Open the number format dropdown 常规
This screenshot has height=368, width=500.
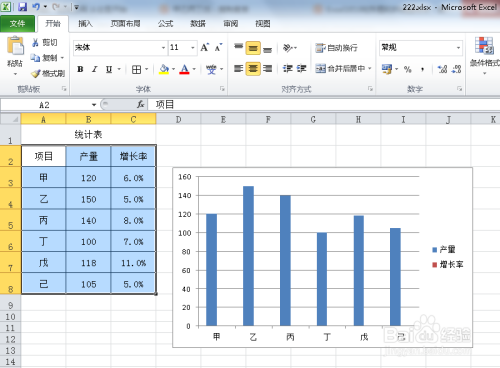pos(459,48)
